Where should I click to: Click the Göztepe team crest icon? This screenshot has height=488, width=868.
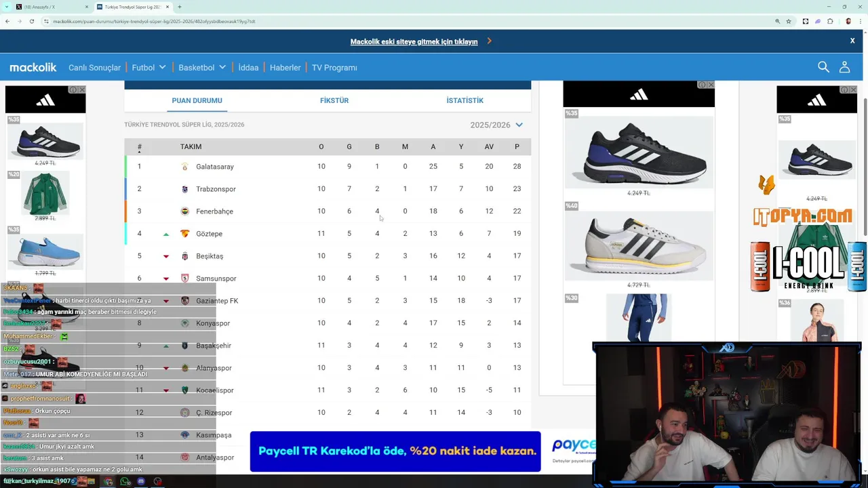coord(185,234)
